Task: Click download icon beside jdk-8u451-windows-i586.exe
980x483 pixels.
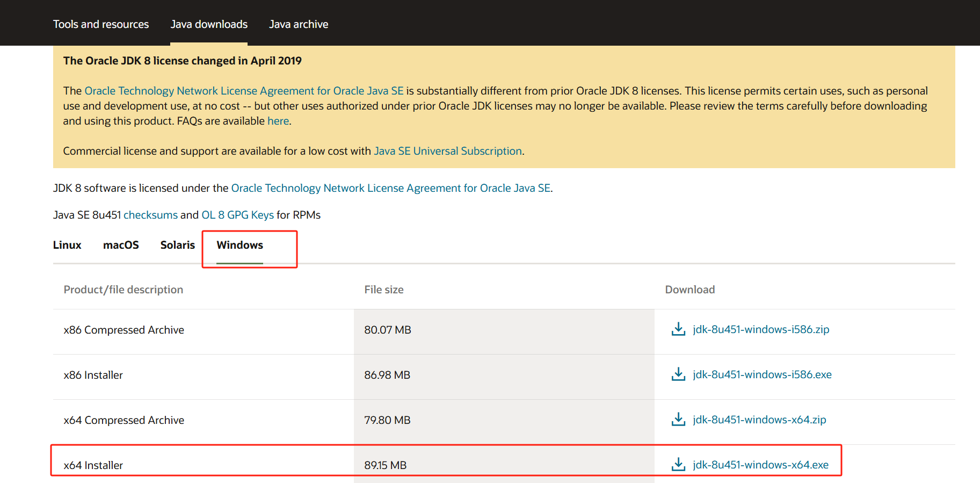Action: (678, 374)
